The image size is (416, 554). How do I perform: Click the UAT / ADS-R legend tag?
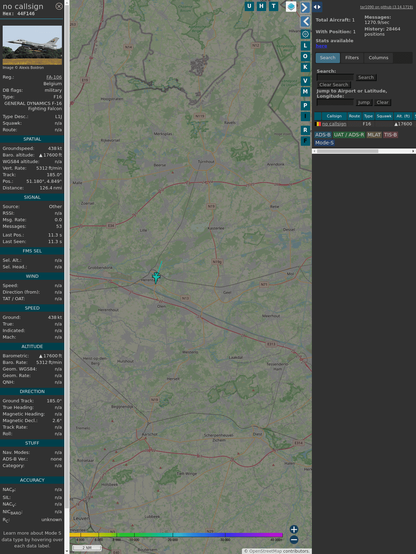(349, 135)
